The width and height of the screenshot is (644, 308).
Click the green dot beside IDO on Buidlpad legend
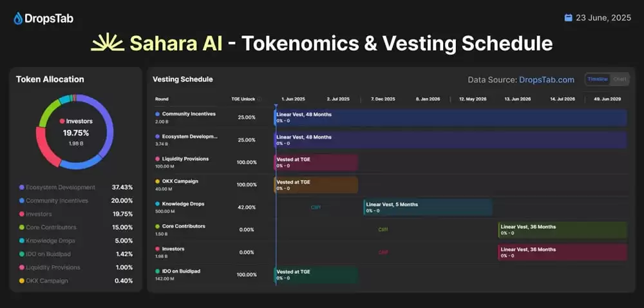point(21,255)
